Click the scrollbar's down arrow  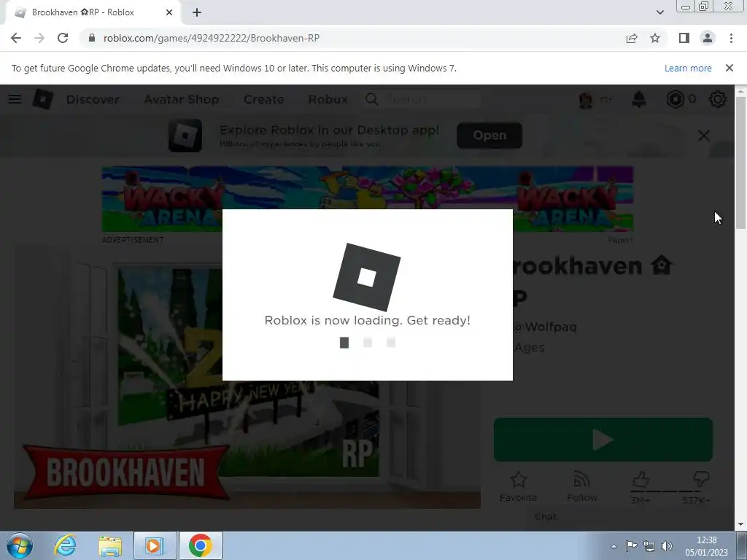pyautogui.click(x=741, y=524)
